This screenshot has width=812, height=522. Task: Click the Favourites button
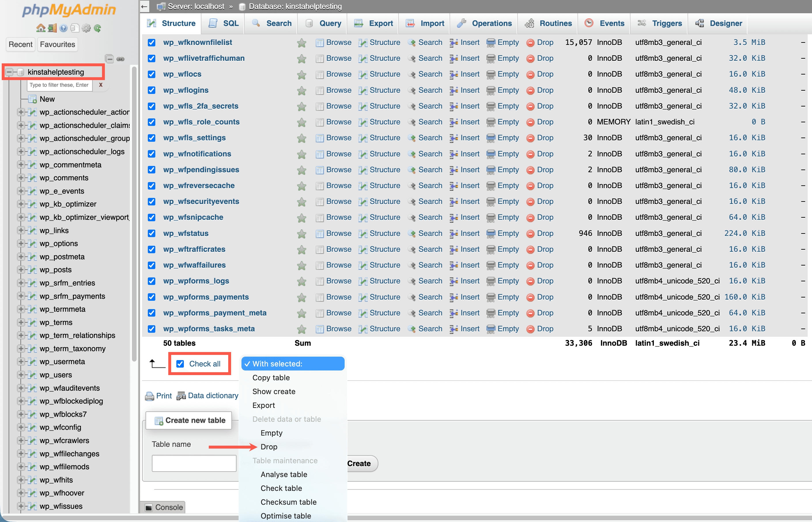[57, 44]
